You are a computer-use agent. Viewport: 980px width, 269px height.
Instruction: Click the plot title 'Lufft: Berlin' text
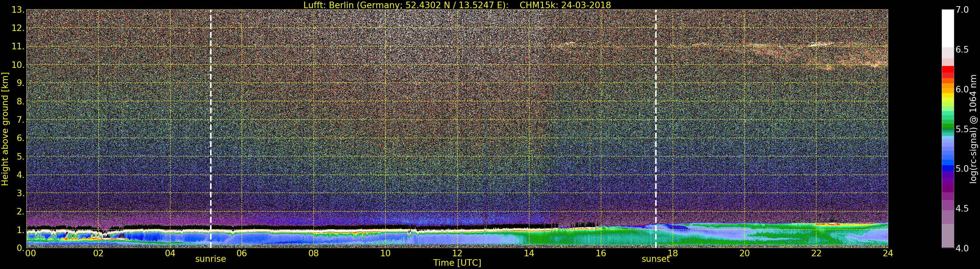tap(328, 5)
